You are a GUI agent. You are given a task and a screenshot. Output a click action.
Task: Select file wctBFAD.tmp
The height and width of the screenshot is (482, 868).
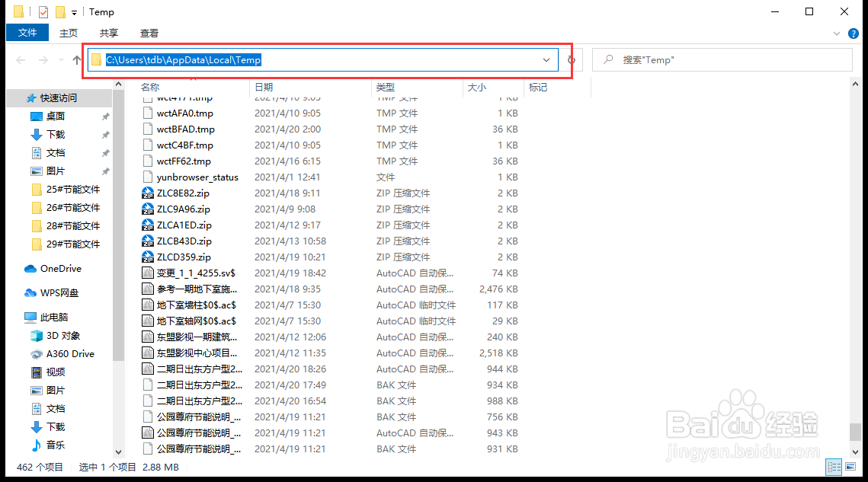pos(185,129)
